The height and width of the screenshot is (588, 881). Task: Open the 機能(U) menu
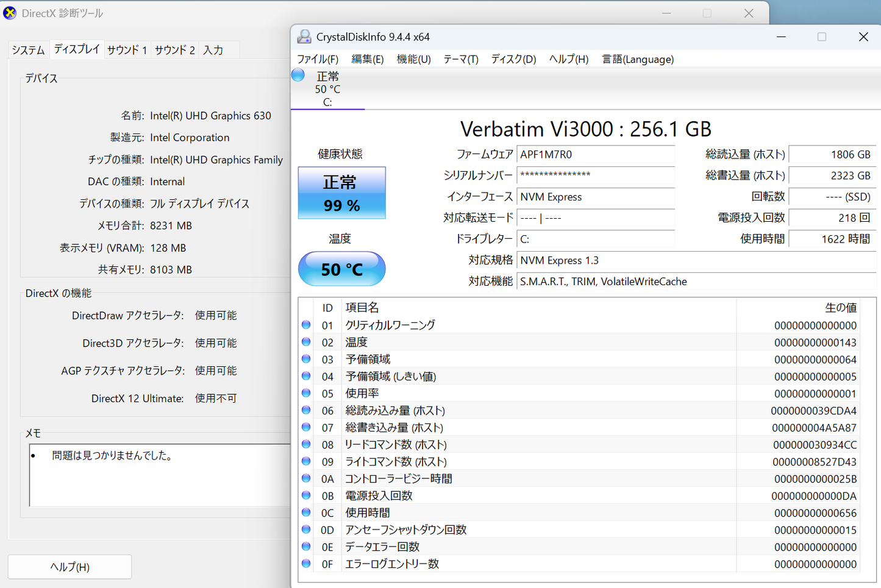click(414, 59)
